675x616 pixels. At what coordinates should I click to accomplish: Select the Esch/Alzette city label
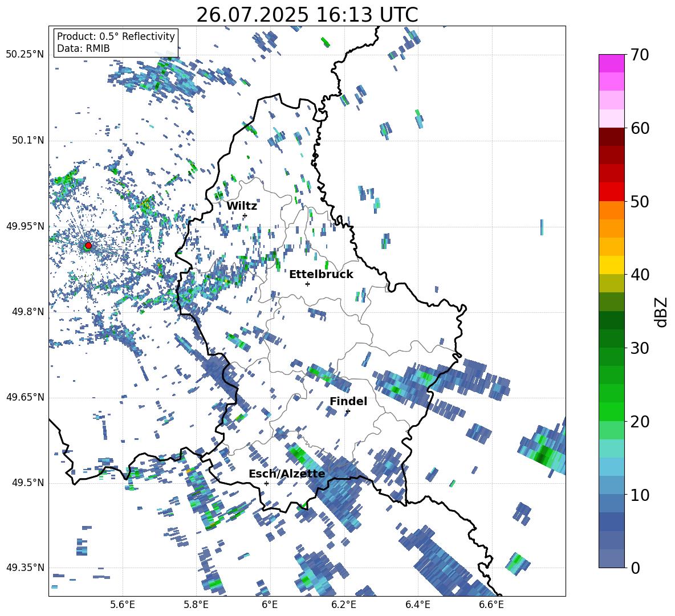point(287,474)
